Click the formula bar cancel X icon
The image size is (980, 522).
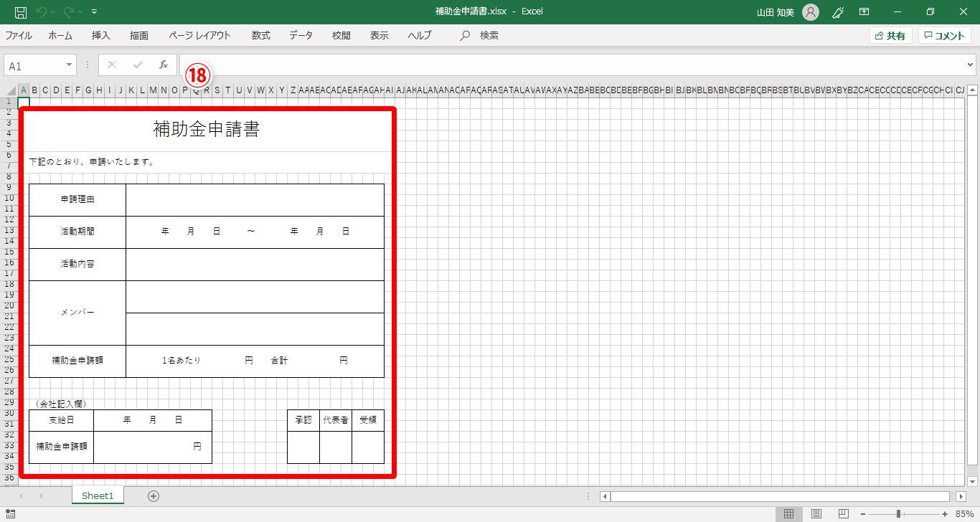point(111,65)
